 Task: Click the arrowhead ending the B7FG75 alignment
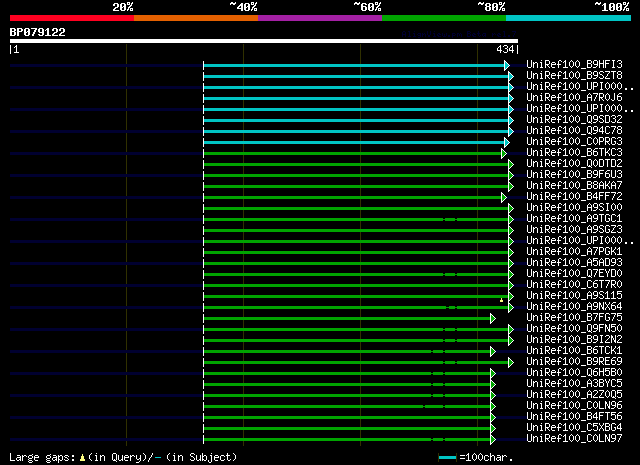[493, 318]
